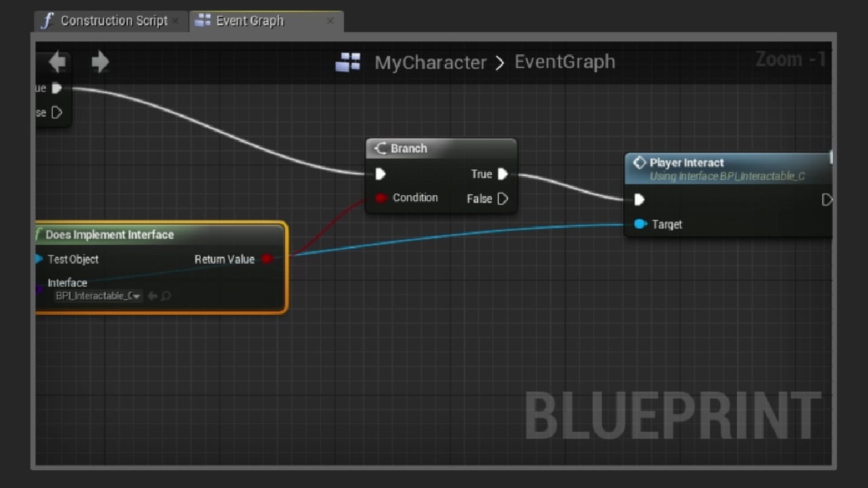The height and width of the screenshot is (488, 868).
Task: Click the MyCharacter breadcrumb link
Action: click(431, 63)
